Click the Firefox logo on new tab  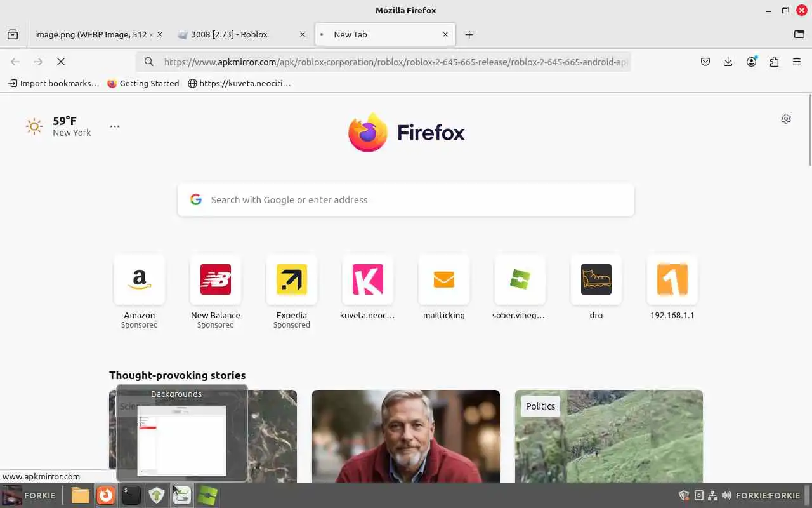click(406, 132)
